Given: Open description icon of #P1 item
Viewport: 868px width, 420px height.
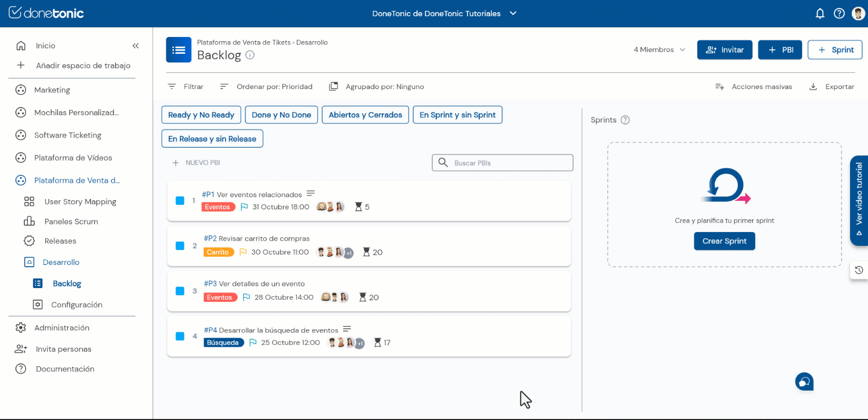Looking at the screenshot, I should [x=311, y=193].
